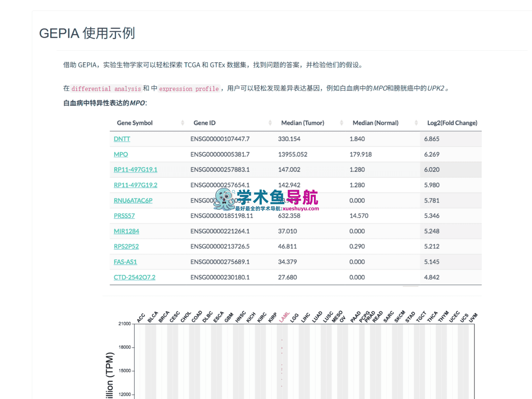Click the sort arrows beside Median (Tumor)
The image size is (532, 399).
341,123
